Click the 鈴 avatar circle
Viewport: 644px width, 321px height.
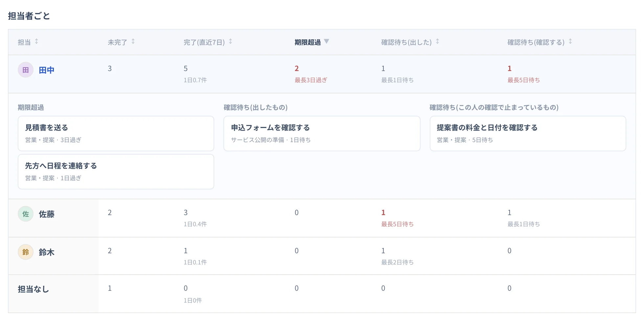click(26, 252)
